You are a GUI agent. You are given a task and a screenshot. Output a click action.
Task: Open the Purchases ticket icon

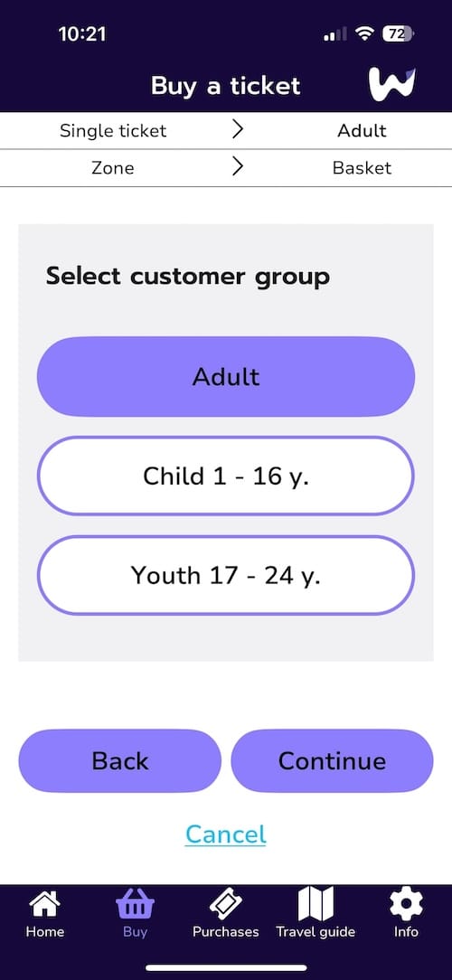point(226,904)
